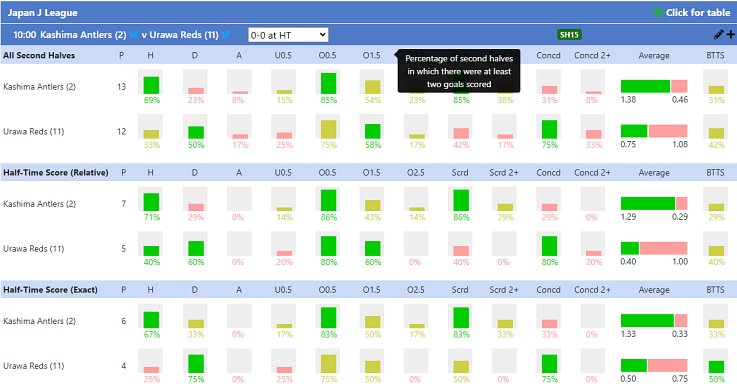Screen dimensions: 737x389
Task: Click the 67% value in Half-Time Score (Exact)
Action: coord(152,335)
